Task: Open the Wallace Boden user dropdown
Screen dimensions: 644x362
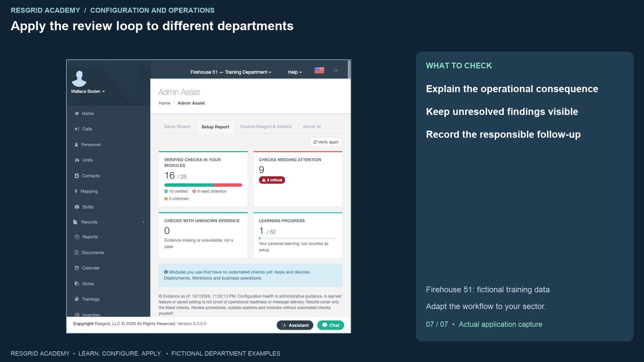Action: tap(88, 92)
